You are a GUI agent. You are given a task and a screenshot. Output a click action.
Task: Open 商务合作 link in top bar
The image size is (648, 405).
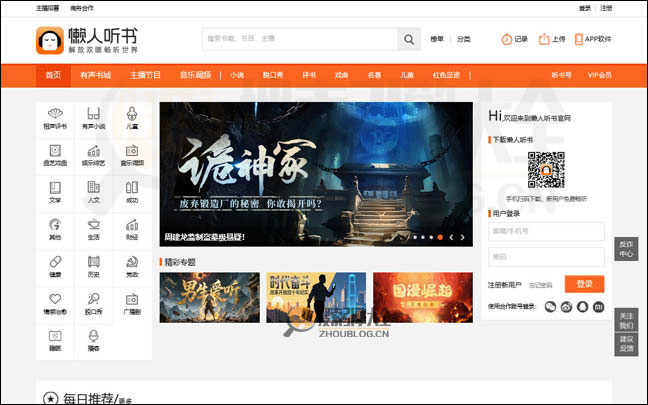82,8
